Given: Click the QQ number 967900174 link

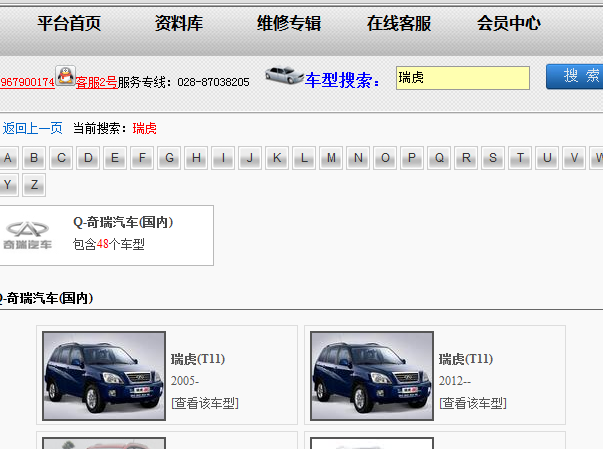Looking at the screenshot, I should coord(27,82).
